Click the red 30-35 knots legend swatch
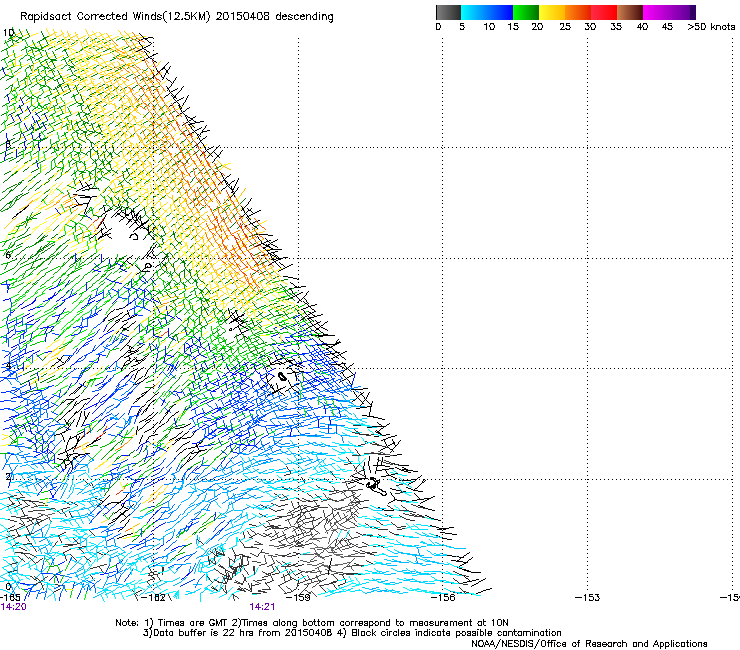740x650 pixels. tap(604, 12)
